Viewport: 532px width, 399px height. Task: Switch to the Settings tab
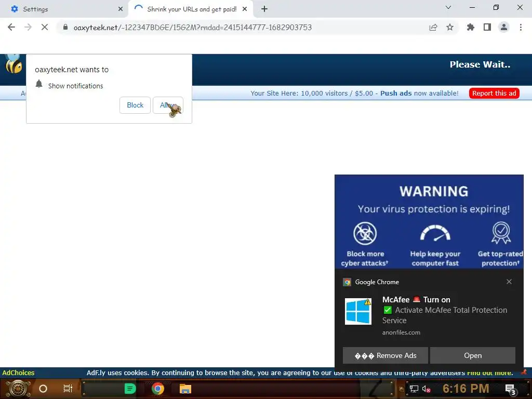click(x=64, y=9)
